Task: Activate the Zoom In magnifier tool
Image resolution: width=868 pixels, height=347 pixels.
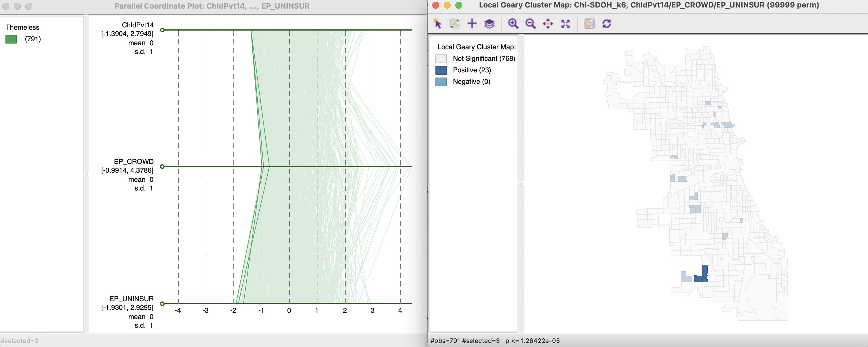Action: point(513,24)
